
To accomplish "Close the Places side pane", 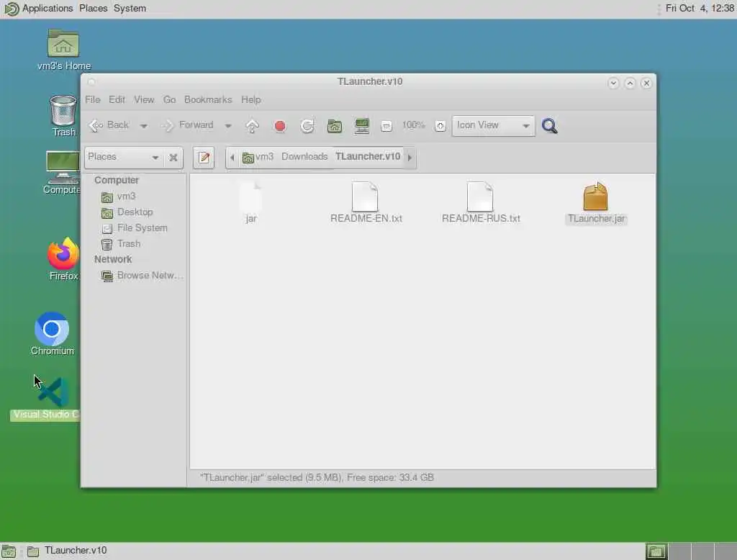I will tap(173, 158).
